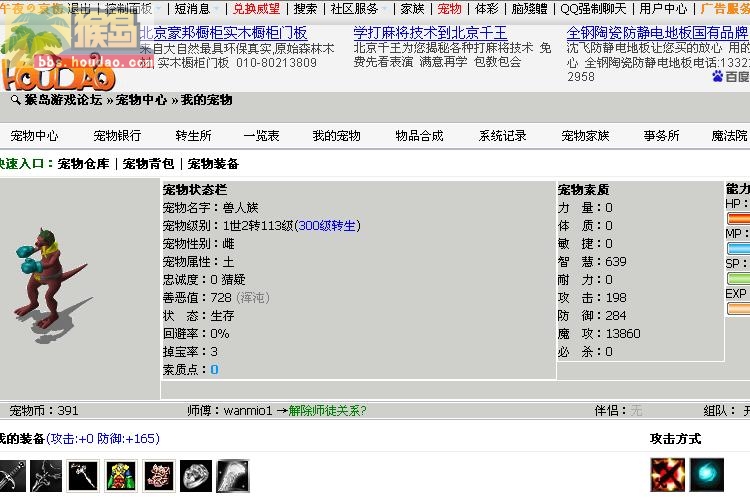Click the 智慧 value 639

616,262
